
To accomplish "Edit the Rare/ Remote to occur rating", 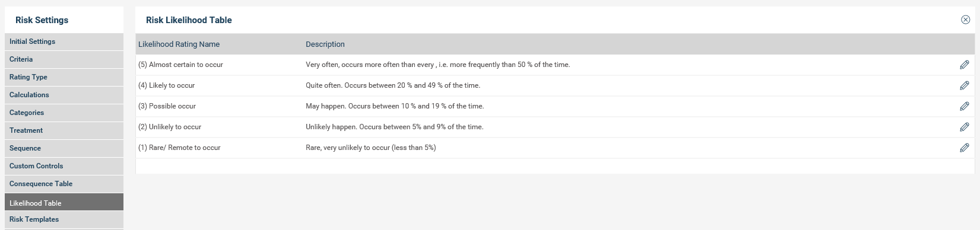I will point(965,148).
